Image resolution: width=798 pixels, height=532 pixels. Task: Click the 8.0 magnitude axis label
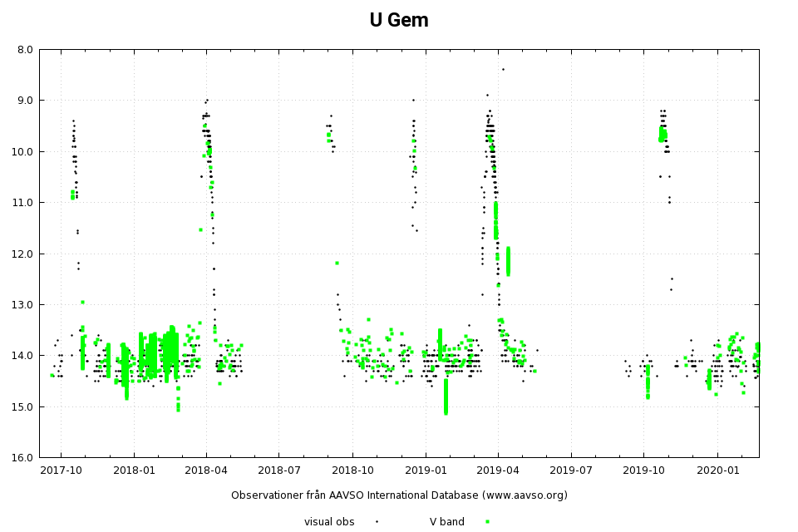pyautogui.click(x=25, y=50)
